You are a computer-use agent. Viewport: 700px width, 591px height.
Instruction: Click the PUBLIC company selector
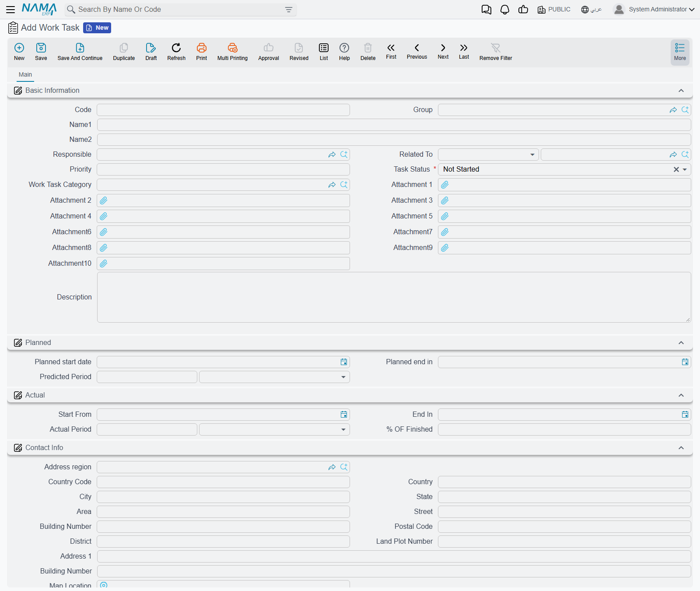554,10
